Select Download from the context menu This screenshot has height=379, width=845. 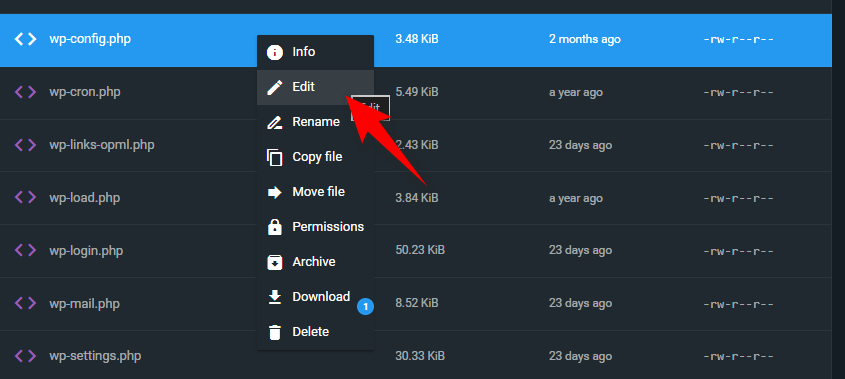315,297
